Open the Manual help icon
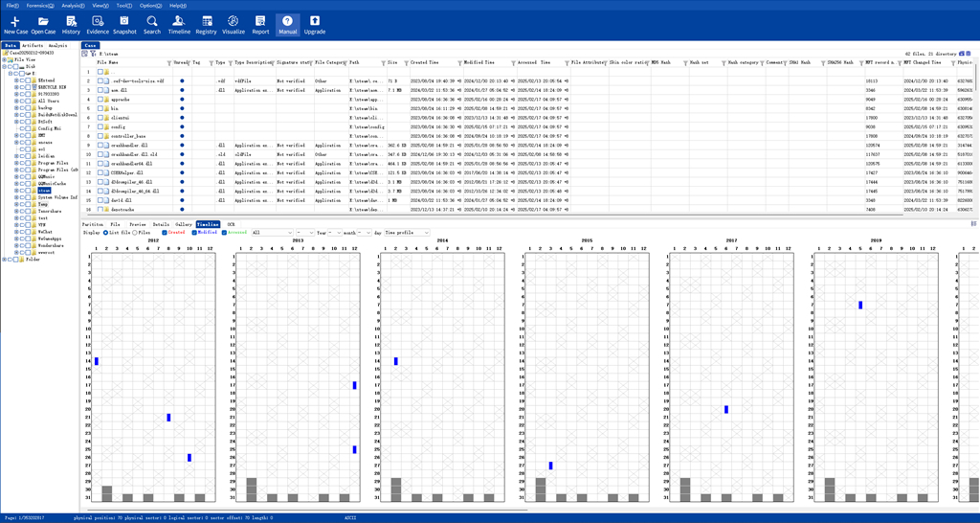This screenshot has width=980, height=523. (x=287, y=24)
